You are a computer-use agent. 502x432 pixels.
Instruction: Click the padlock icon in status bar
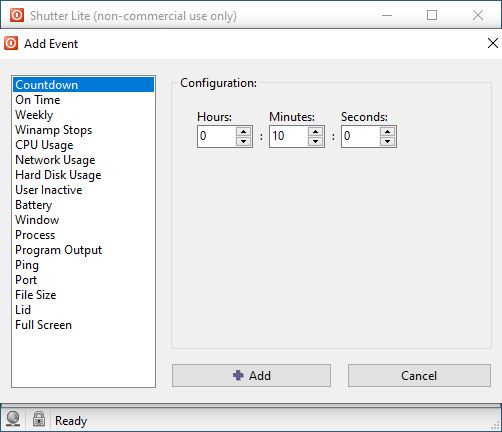39,419
